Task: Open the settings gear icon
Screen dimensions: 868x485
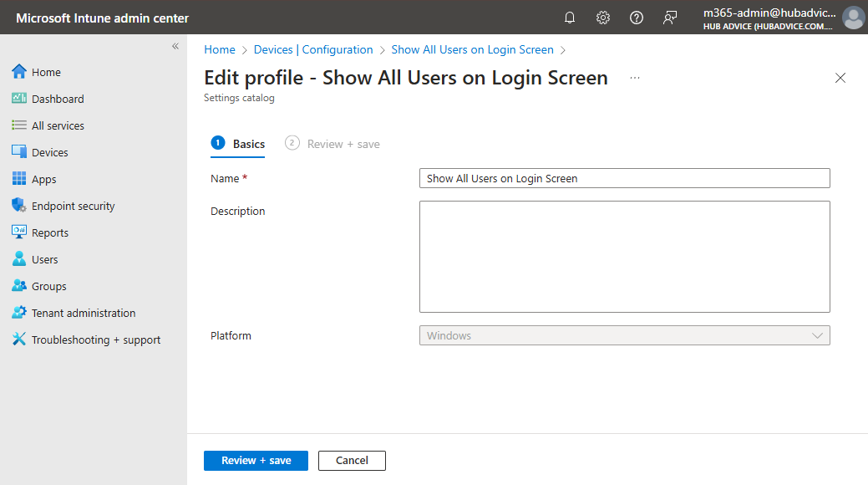Action: coord(603,18)
